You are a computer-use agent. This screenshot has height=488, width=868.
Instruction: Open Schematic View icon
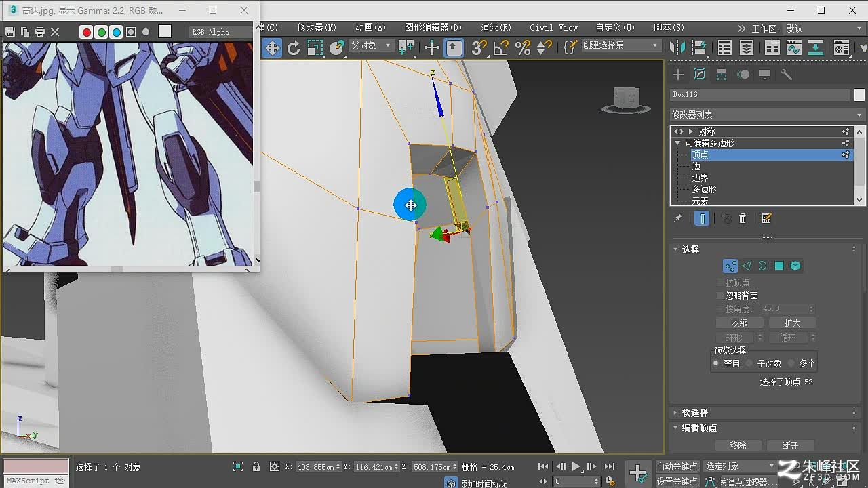tap(816, 47)
